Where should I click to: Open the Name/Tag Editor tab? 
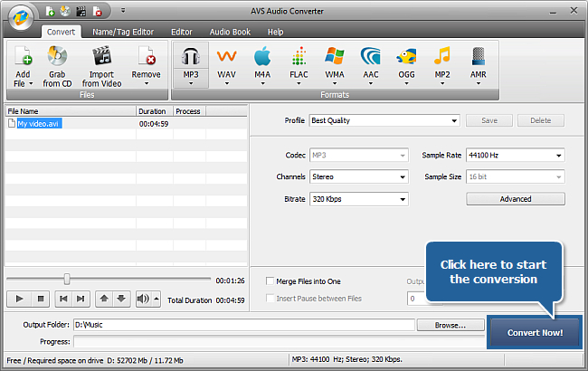tap(123, 32)
